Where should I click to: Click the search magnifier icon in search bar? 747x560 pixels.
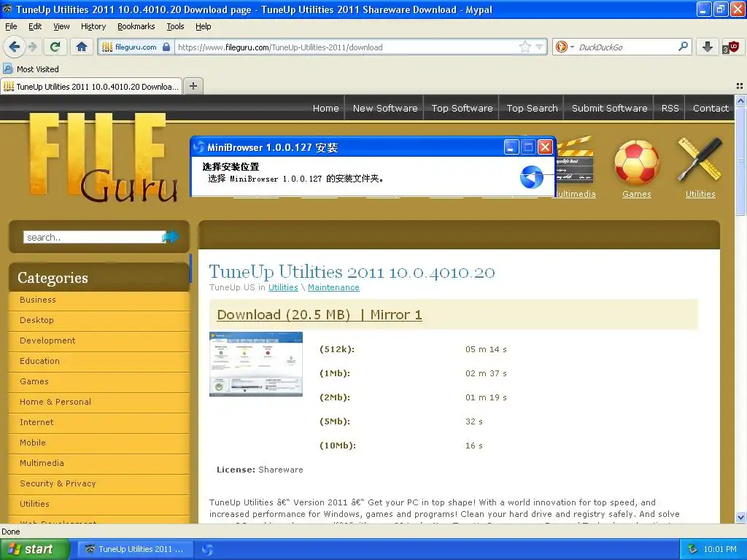coord(683,47)
